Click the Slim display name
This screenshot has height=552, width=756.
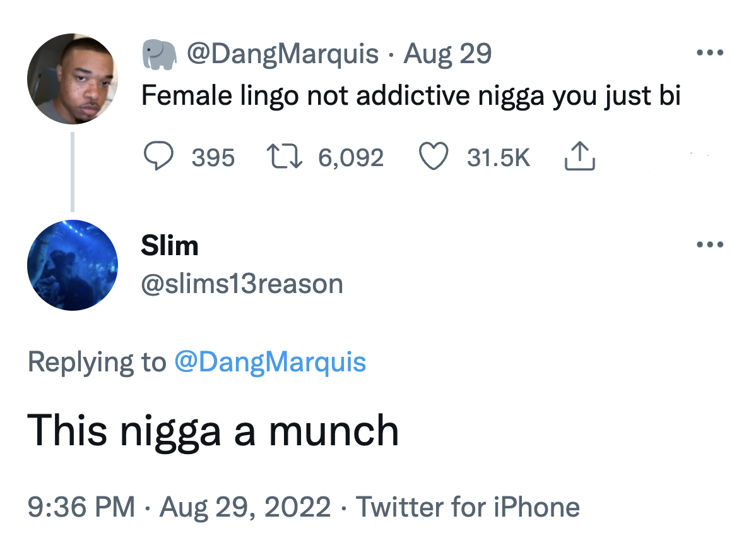170,246
